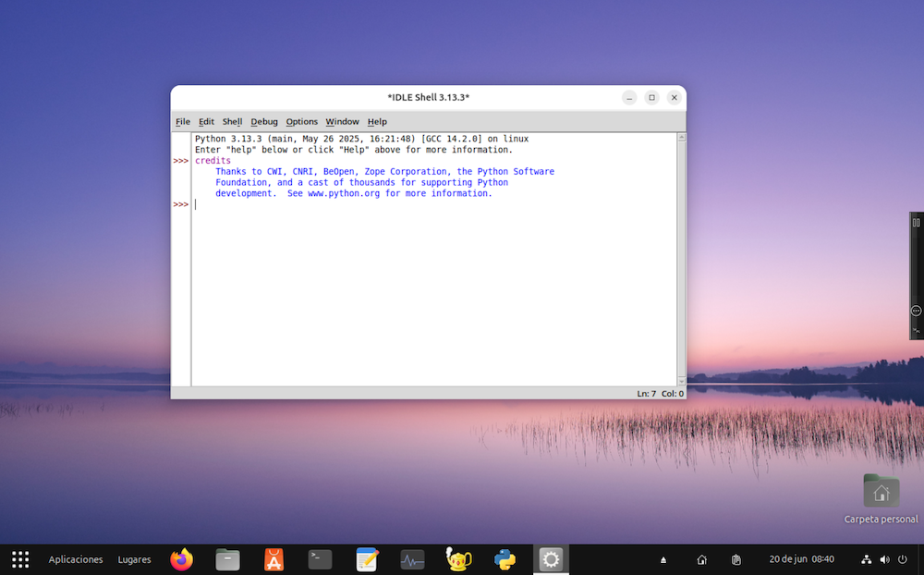Open the text editor notepad icon
The height and width of the screenshot is (575, 924).
tap(367, 559)
